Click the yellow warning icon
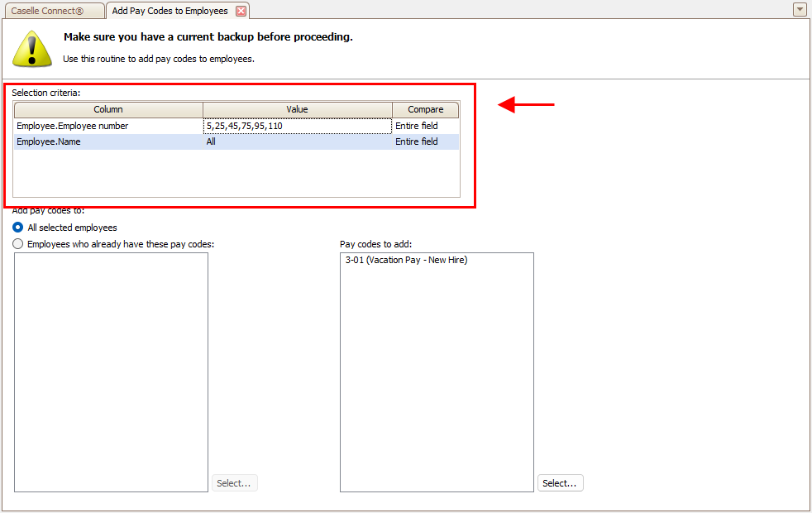This screenshot has height=513, width=812. pos(32,49)
